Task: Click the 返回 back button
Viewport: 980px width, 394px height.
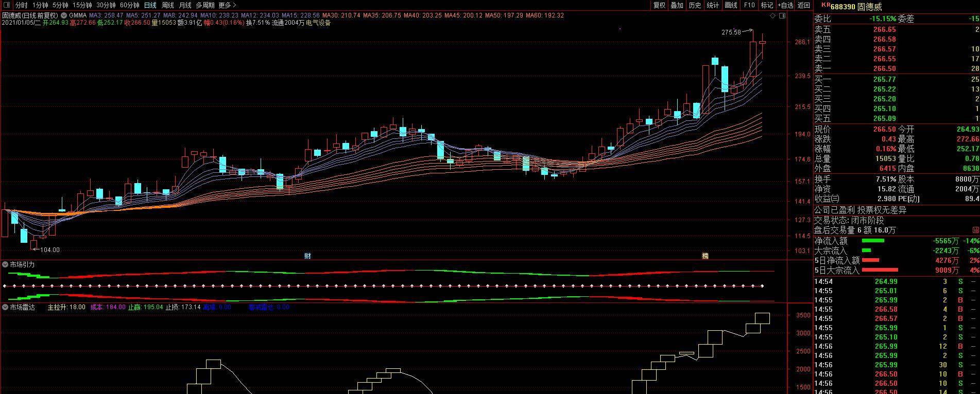Action: [x=803, y=5]
